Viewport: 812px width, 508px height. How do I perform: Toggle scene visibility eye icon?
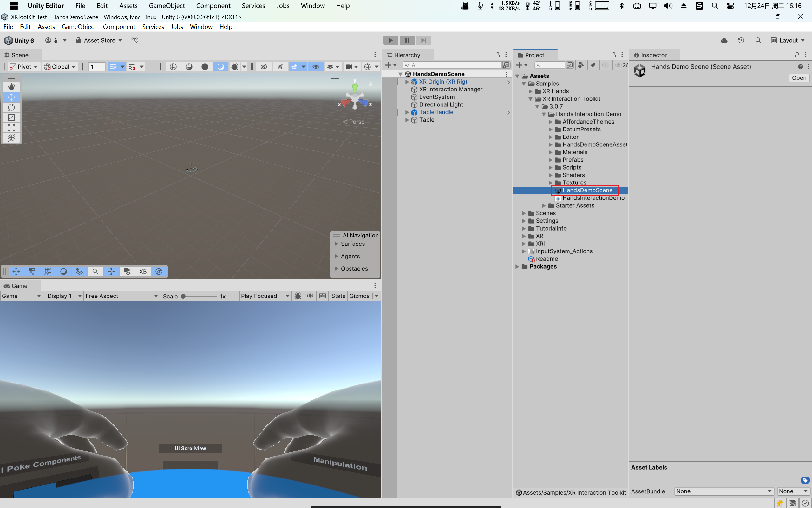click(316, 67)
